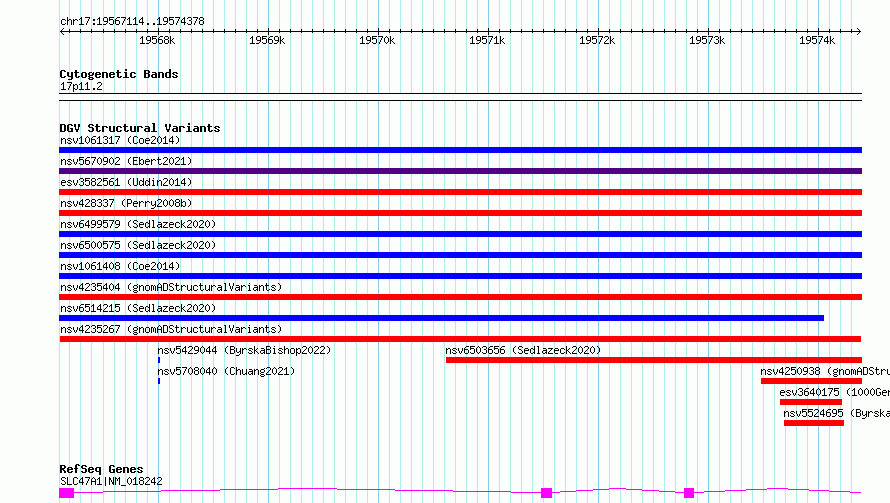Screen dimensions: 890x503
Task: Click the esv3640175 variant label
Action: click(834, 392)
